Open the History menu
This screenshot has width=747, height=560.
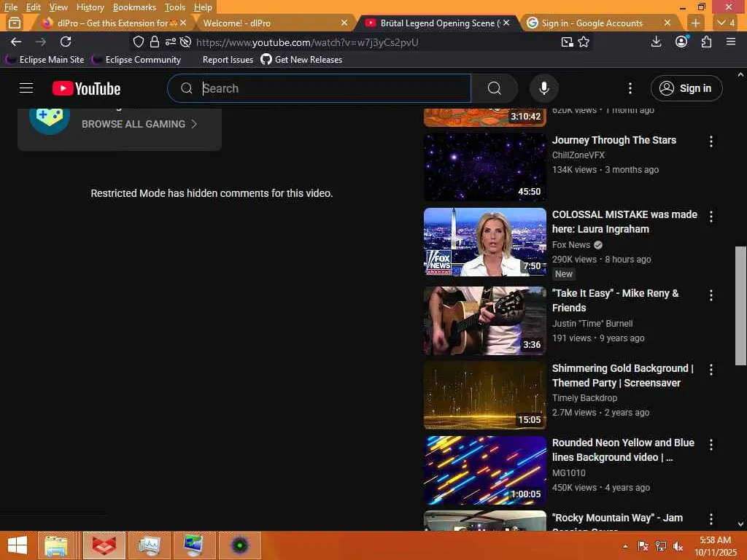coord(90,7)
